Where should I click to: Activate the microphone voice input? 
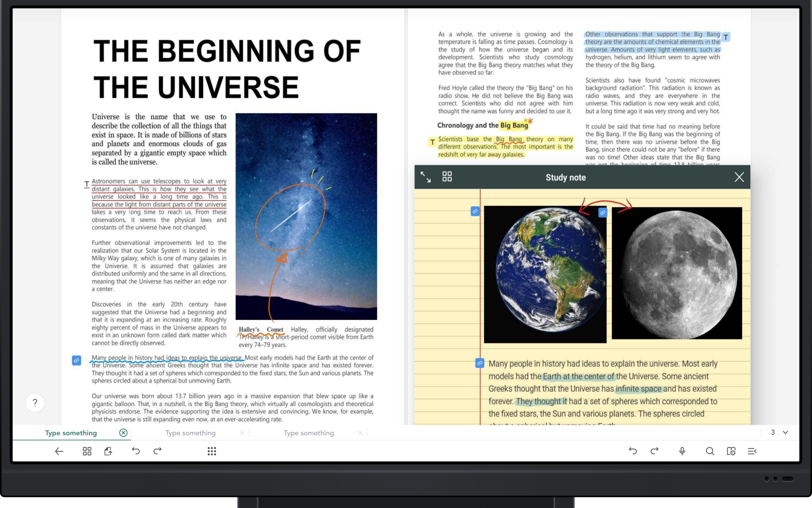(x=682, y=451)
